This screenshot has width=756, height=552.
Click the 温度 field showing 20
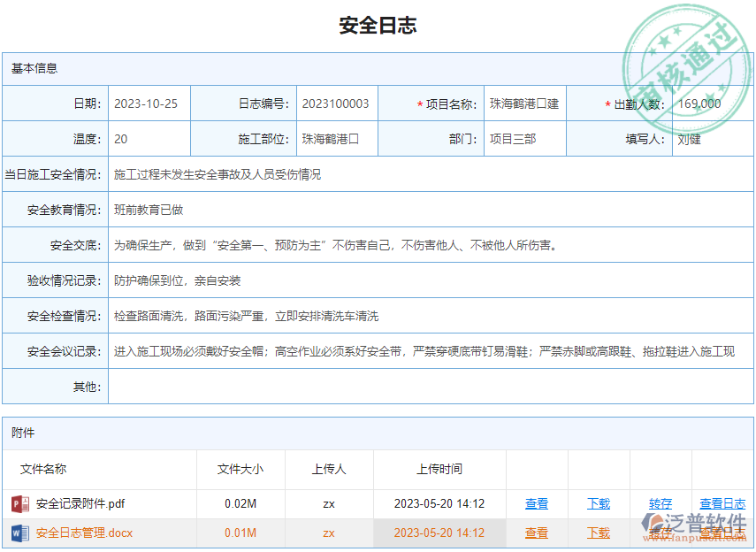(x=149, y=139)
